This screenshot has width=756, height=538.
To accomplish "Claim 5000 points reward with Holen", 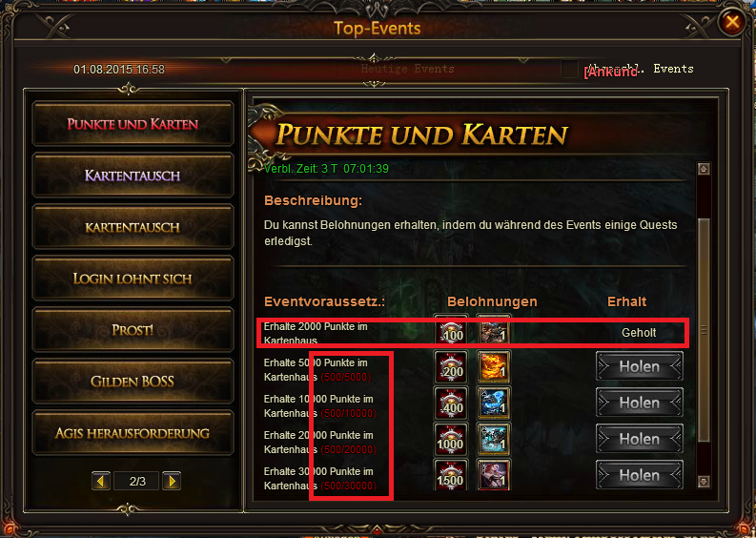I will (640, 366).
